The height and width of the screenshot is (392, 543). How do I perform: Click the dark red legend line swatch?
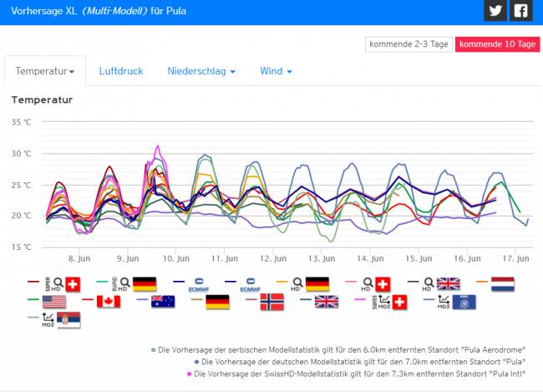33,282
